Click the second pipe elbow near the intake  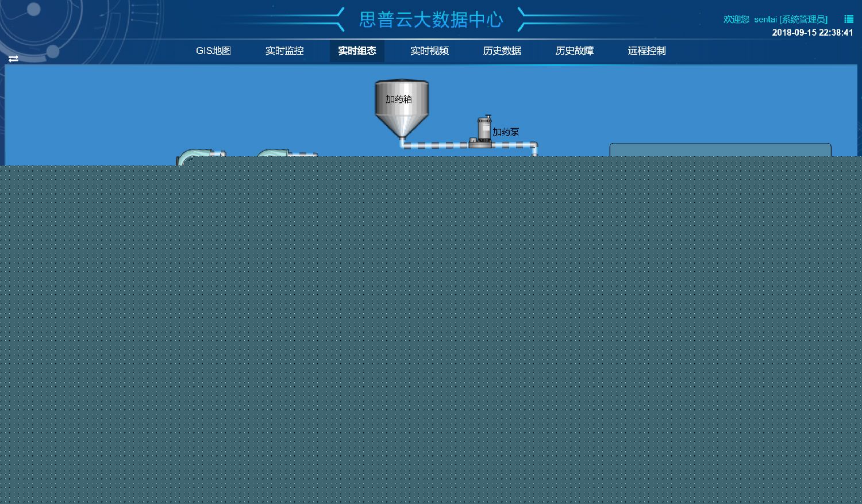tap(276, 154)
